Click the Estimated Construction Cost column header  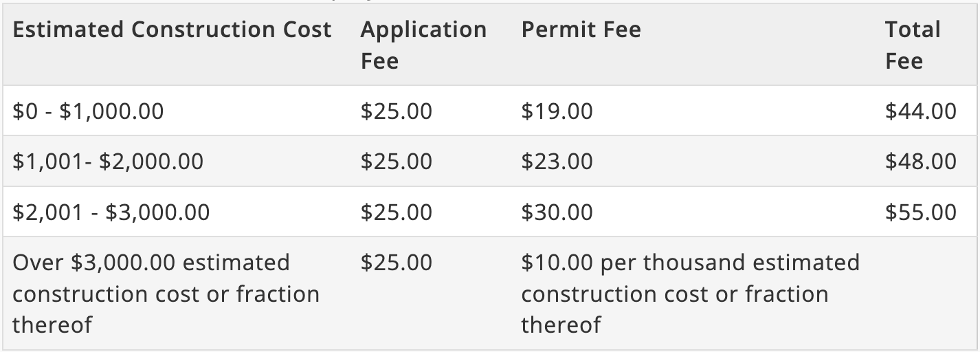pos(172,30)
